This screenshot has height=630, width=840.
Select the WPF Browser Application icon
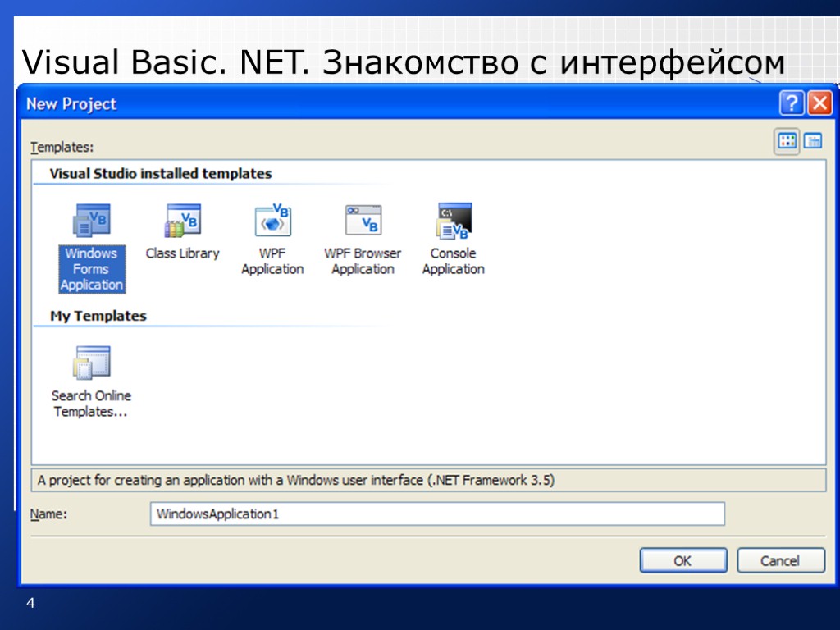(x=363, y=220)
